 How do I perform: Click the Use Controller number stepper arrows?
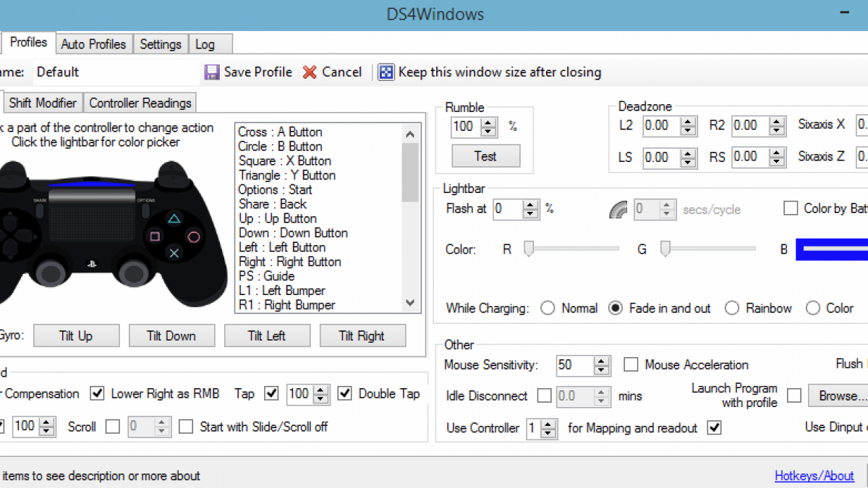[x=549, y=428]
